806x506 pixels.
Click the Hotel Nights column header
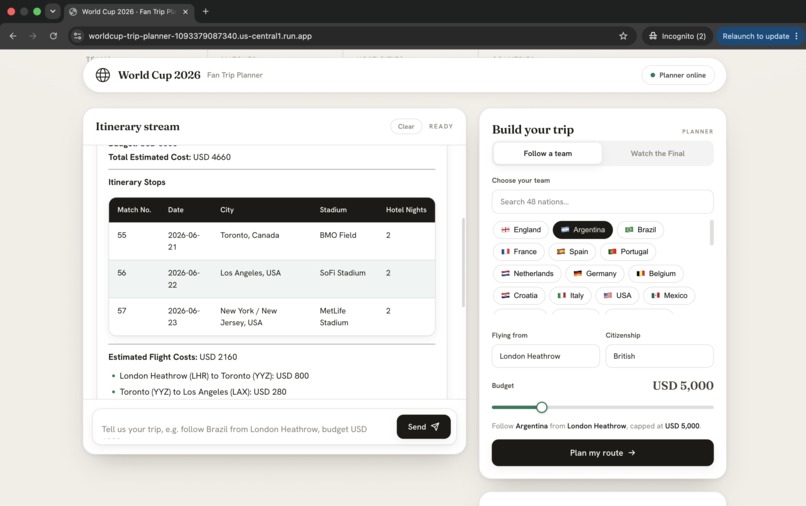pos(406,210)
